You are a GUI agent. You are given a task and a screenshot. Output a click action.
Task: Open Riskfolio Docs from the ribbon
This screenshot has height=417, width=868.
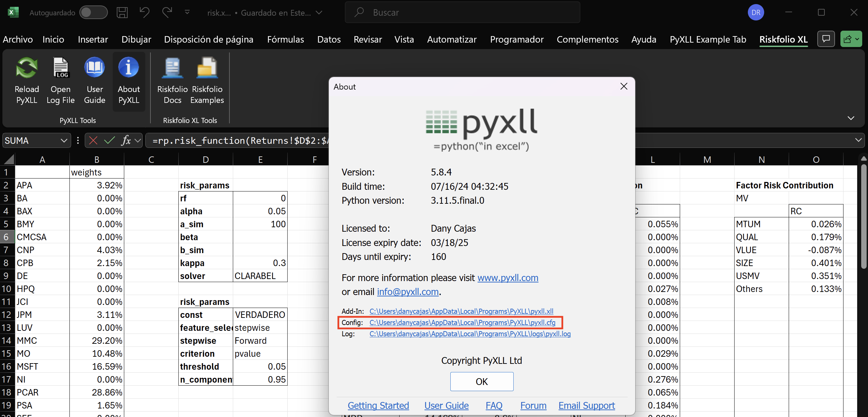pos(172,81)
